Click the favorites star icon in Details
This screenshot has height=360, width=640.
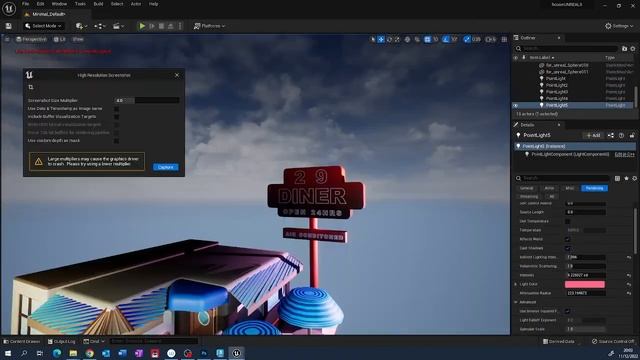pyautogui.click(x=626, y=178)
